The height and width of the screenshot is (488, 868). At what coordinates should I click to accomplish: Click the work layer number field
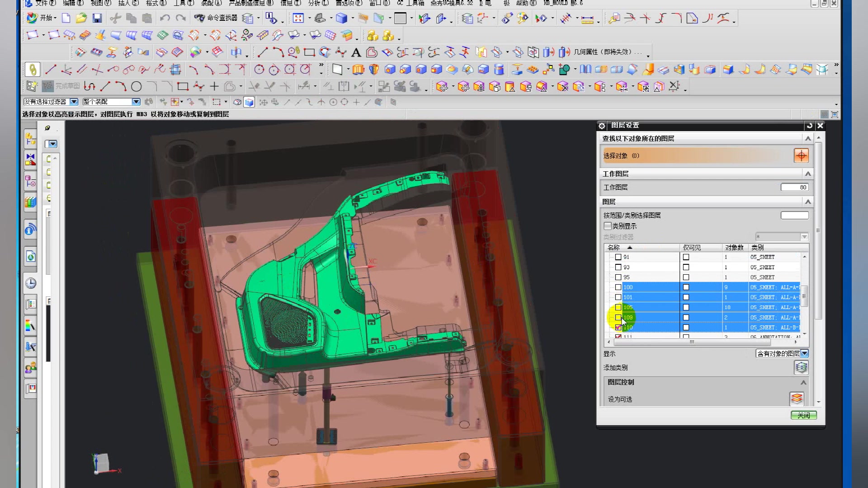pos(794,188)
